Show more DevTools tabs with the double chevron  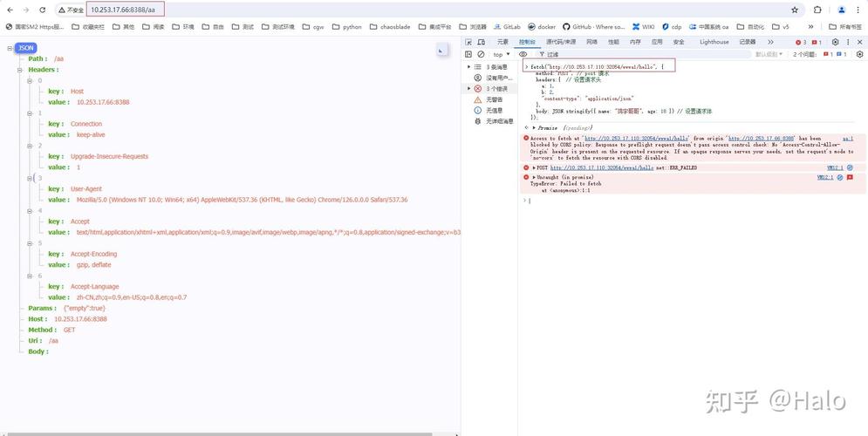[770, 42]
